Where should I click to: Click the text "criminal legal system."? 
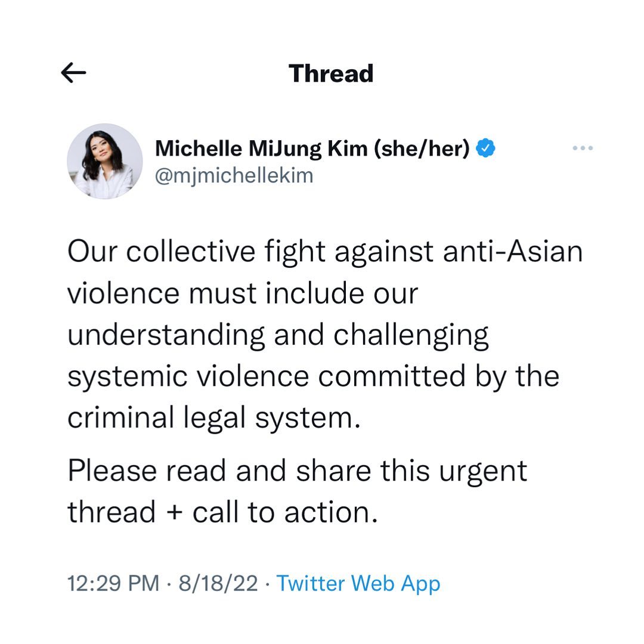(215, 418)
